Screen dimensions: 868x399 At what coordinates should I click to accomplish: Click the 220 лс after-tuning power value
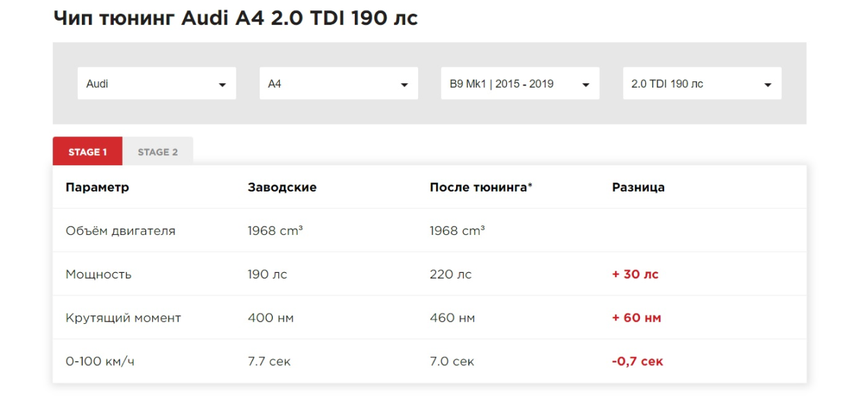pos(451,274)
